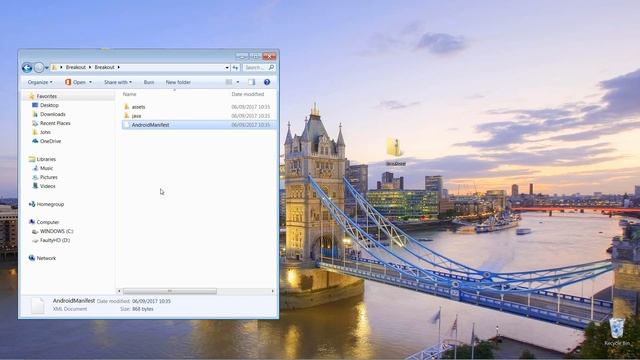This screenshot has width=640, height=360.
Task: Click the Libraries icon
Action: (x=32, y=159)
